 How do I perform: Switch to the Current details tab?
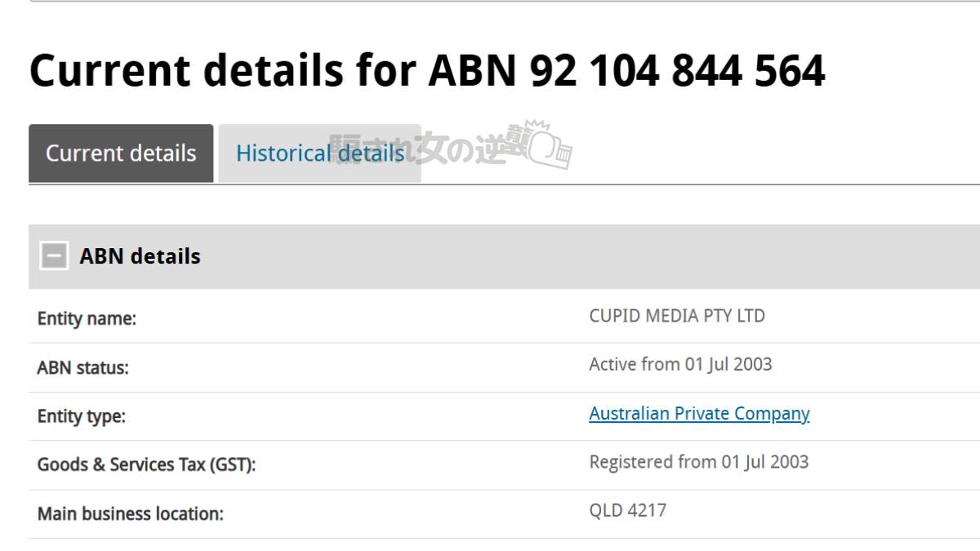121,153
